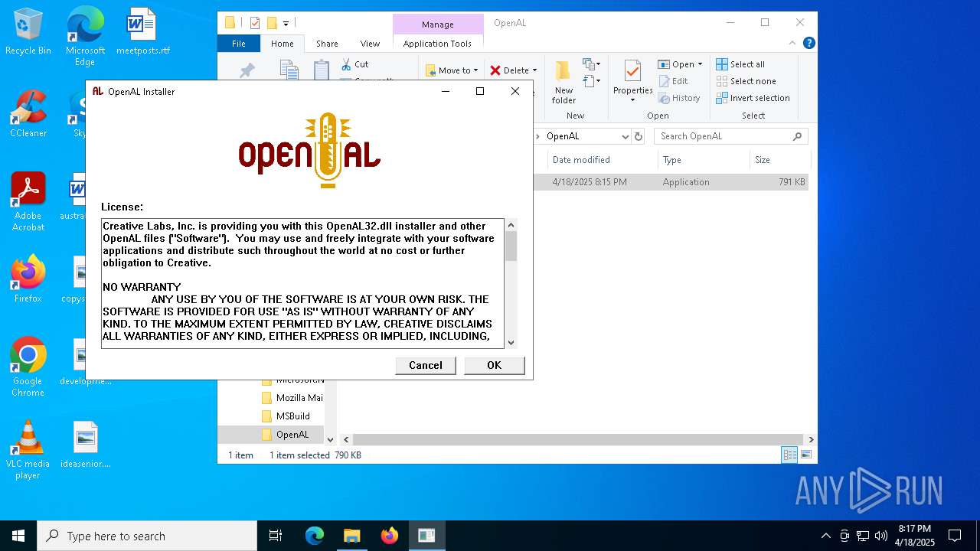Click Select none in ribbon
This screenshot has width=980, height=551.
pyautogui.click(x=746, y=81)
